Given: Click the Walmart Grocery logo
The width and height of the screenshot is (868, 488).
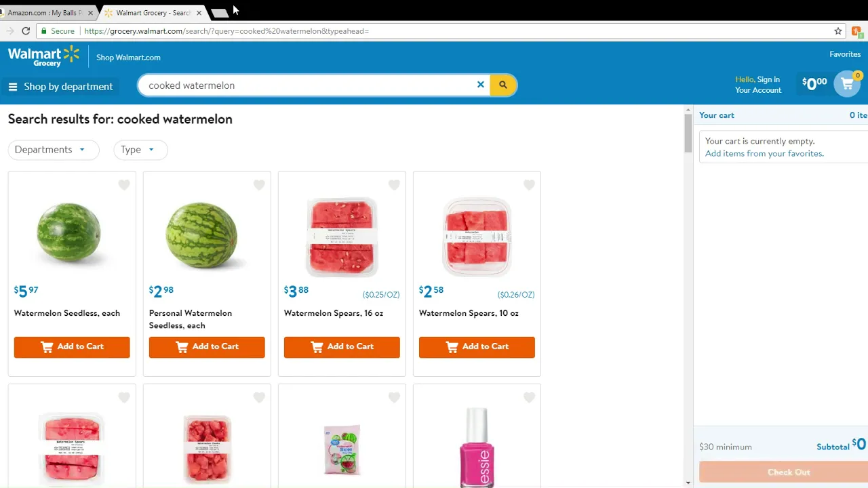Looking at the screenshot, I should coord(43,57).
